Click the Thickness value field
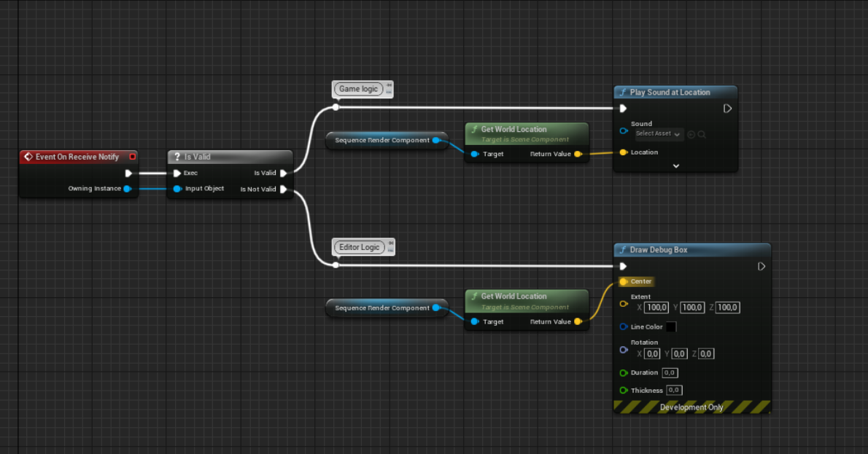The height and width of the screenshot is (454, 868). (674, 391)
